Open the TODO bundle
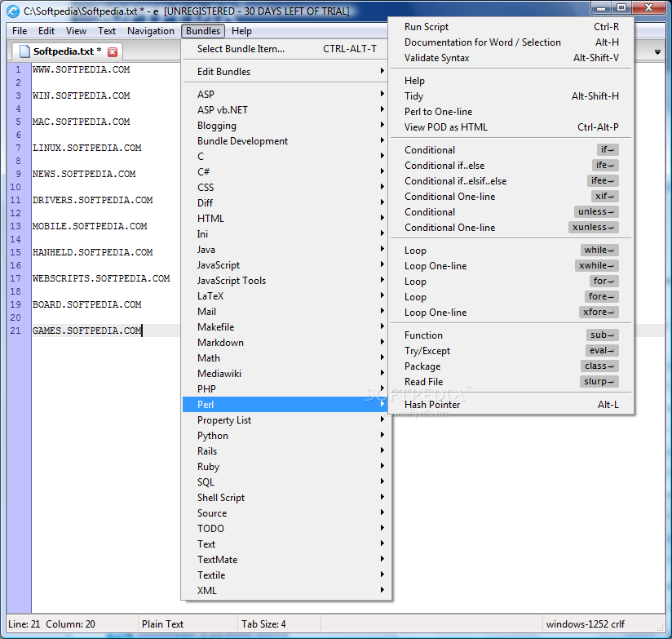This screenshot has width=672, height=639. tap(286, 528)
